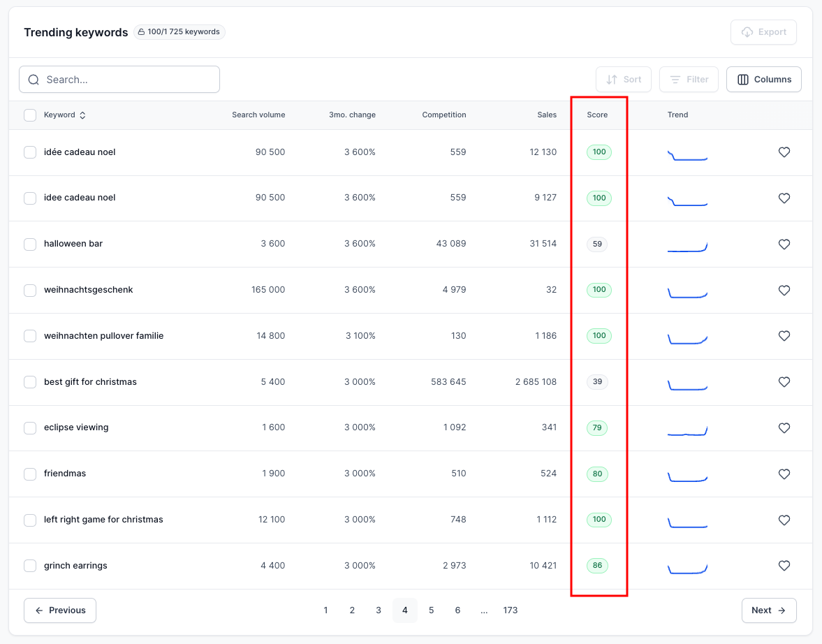The image size is (822, 644).
Task: Focus the Search keywords input field
Action: [x=129, y=80]
